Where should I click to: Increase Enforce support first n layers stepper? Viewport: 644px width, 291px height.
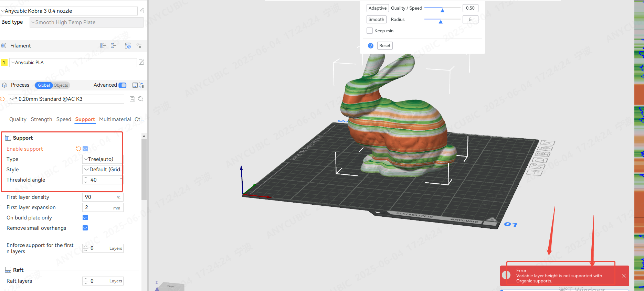(x=86, y=246)
